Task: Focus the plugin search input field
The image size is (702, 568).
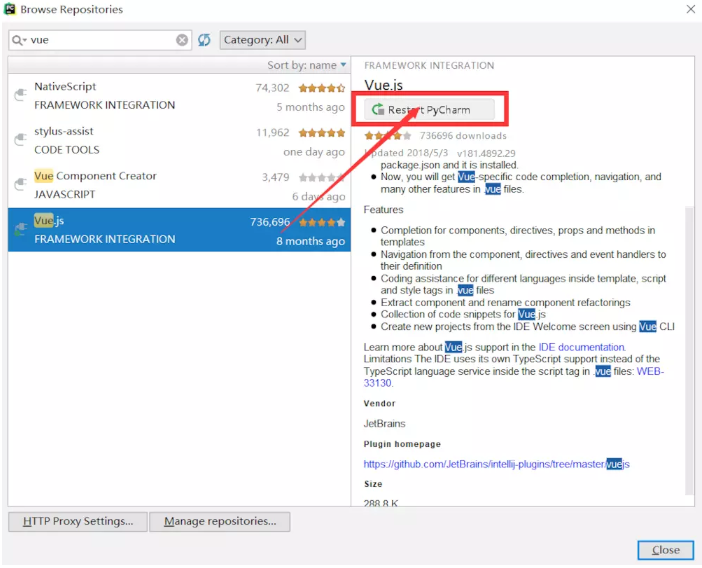Action: click(101, 40)
